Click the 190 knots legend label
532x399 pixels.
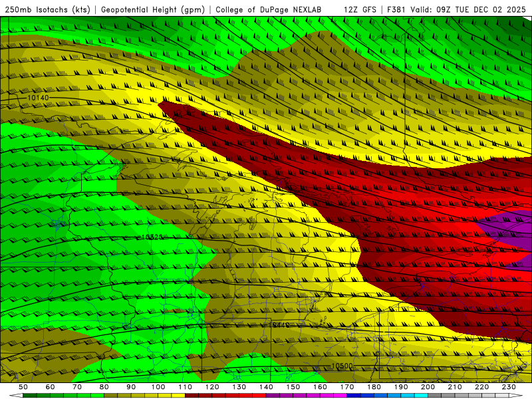[x=401, y=387]
